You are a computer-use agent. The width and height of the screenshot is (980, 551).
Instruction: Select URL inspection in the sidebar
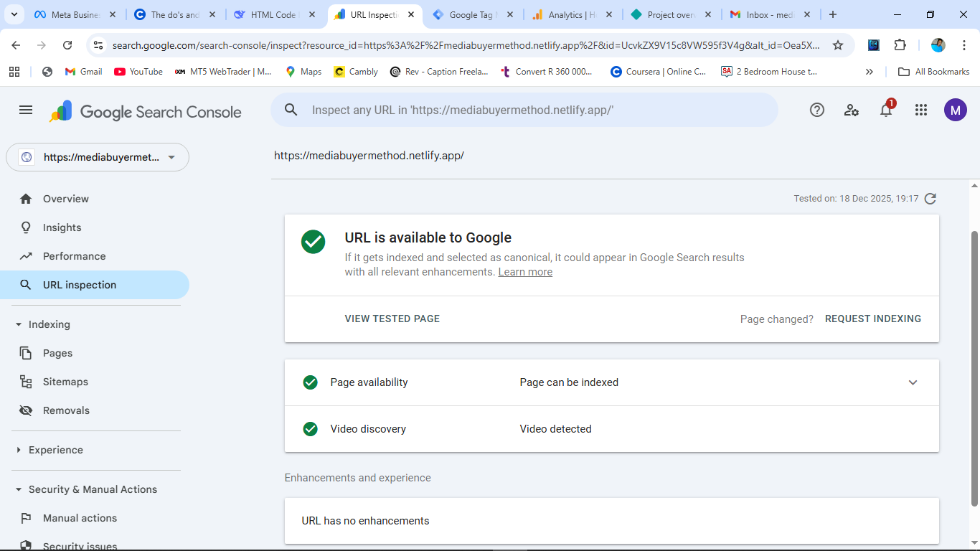(95, 285)
